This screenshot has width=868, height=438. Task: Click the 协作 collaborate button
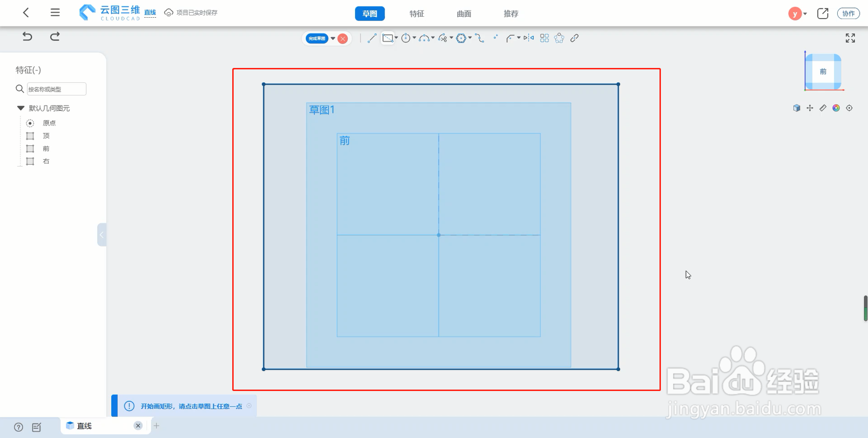[x=848, y=13]
